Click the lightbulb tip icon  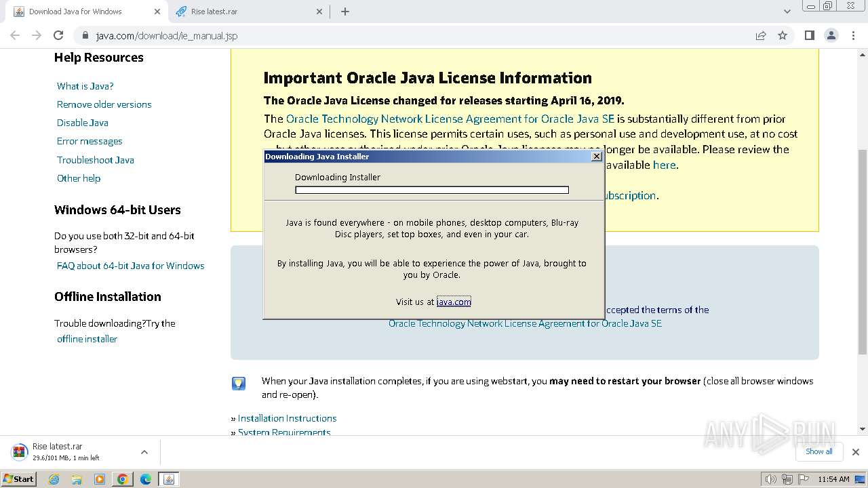239,384
